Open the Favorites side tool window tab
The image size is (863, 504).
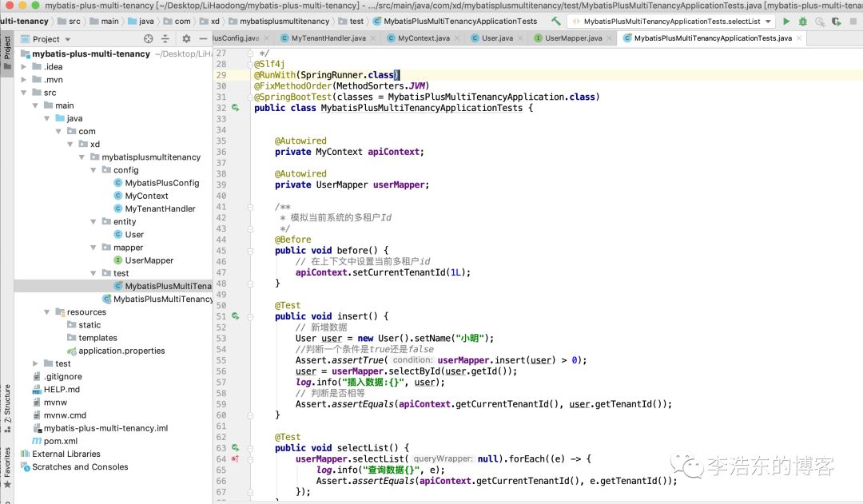point(7,468)
